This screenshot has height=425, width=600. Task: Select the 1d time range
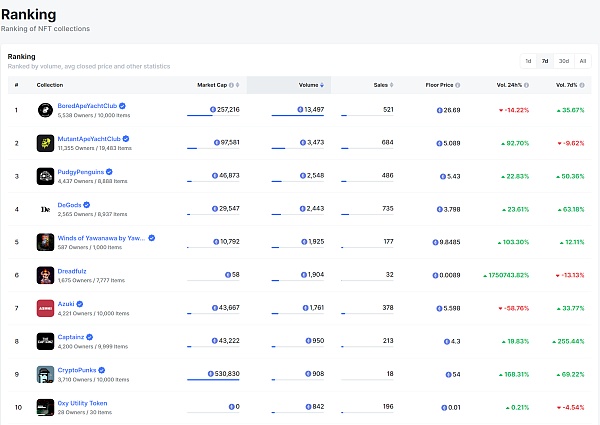tap(528, 61)
